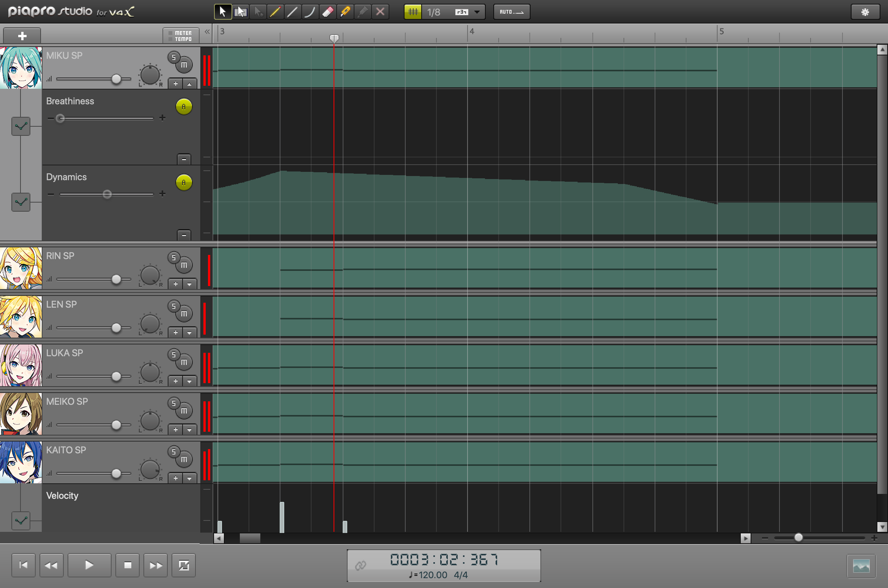Return to start transport button
This screenshot has height=588, width=888.
coord(24,565)
